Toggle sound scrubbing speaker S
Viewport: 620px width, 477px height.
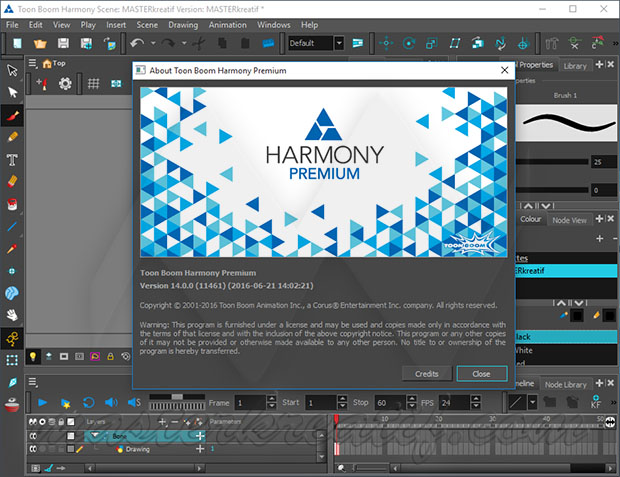click(134, 403)
